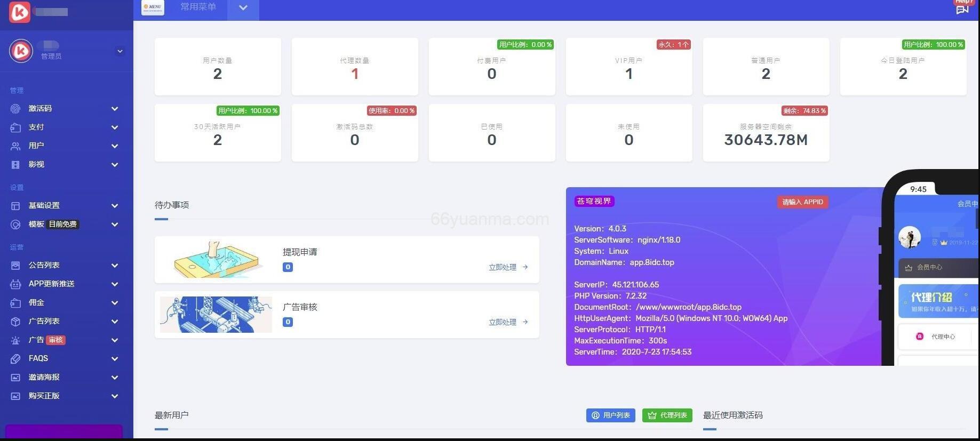Screen dimensions: 980x441
Task: Click the 广告列表 cube icon
Action: pos(15,322)
